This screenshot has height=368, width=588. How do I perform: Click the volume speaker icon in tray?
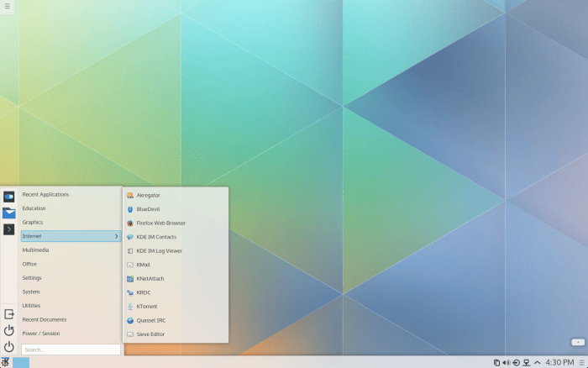point(506,362)
